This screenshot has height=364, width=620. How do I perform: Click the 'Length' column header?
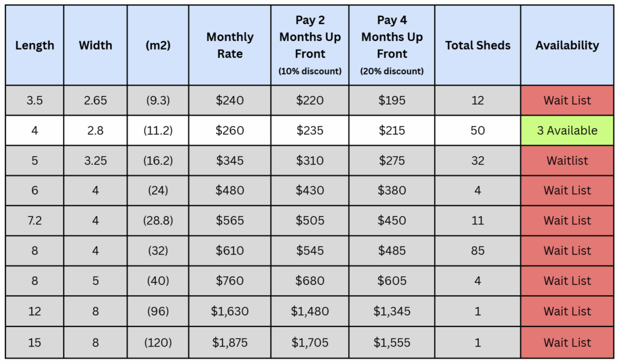click(35, 45)
